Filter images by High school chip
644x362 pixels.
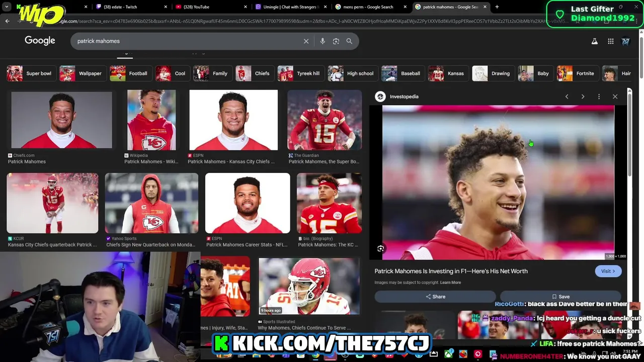(353, 73)
